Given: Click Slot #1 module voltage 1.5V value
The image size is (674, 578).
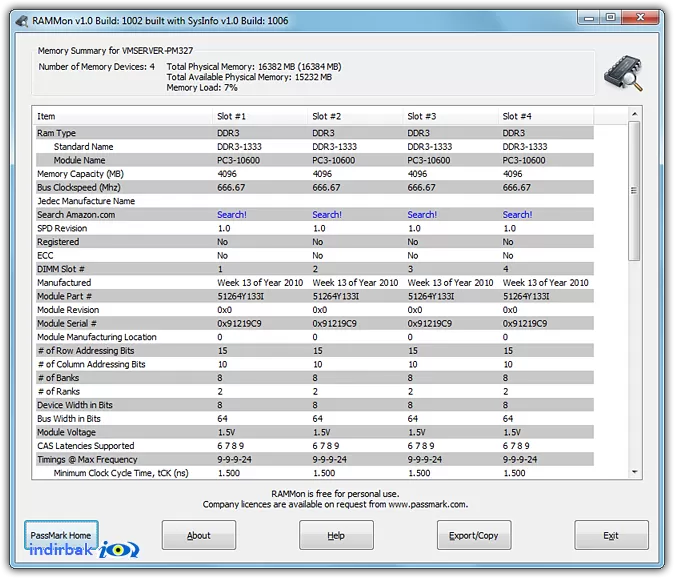Looking at the screenshot, I should pos(226,432).
